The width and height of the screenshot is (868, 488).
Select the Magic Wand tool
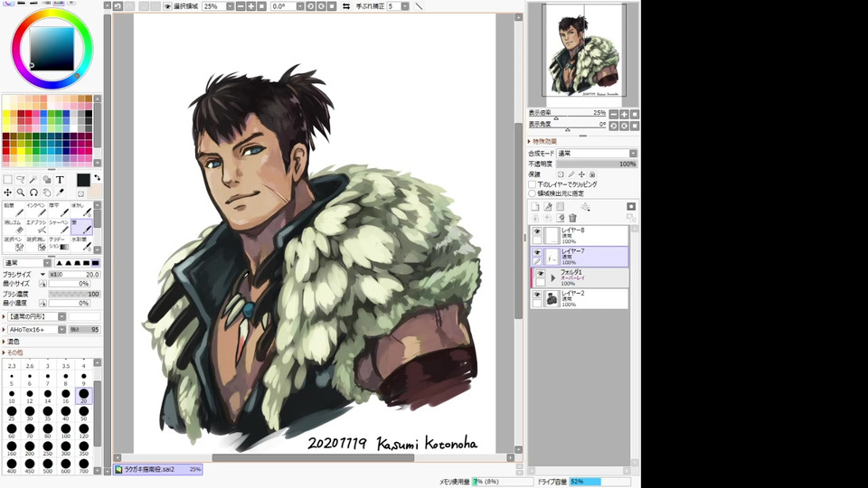[x=33, y=180]
